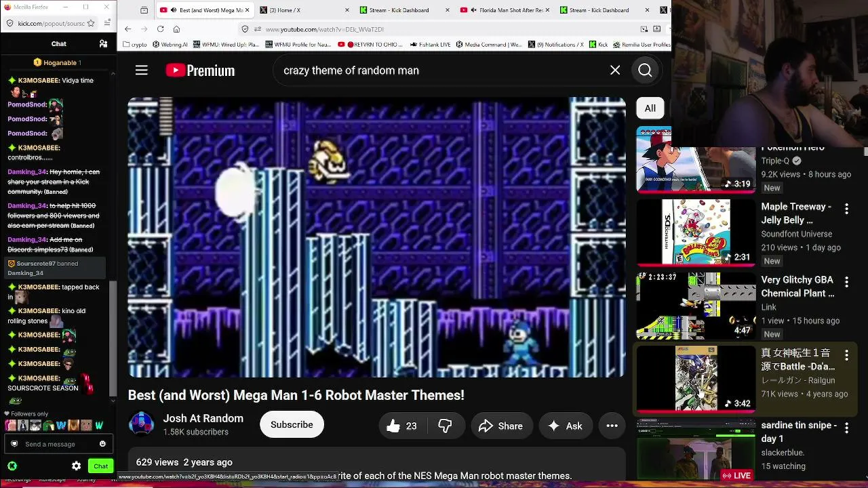This screenshot has width=868, height=488.
Task: Open the RETVRN TO OHIO bookmark
Action: tap(370, 45)
